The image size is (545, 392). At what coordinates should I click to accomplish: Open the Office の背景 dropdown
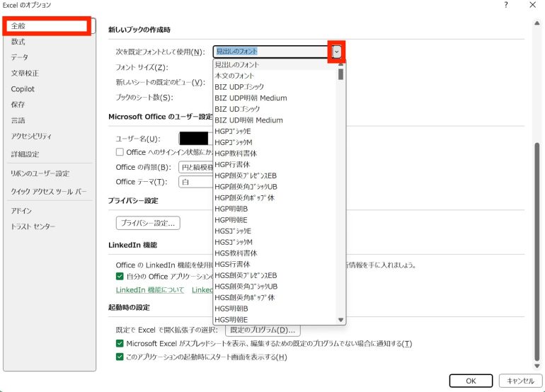[195, 168]
